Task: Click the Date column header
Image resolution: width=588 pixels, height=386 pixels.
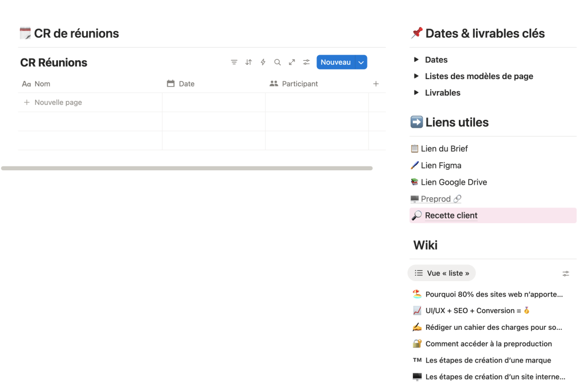Action: point(187,84)
